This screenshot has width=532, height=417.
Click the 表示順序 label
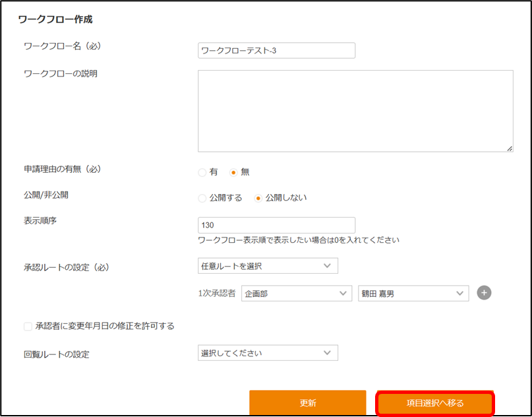click(x=40, y=221)
